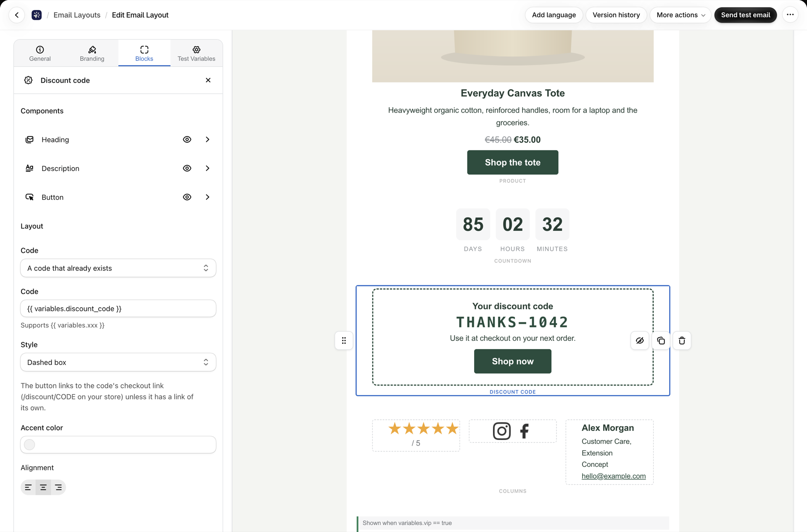Screen dimensions: 807x532
Task: Toggle visibility of Heading component
Action: pos(187,140)
